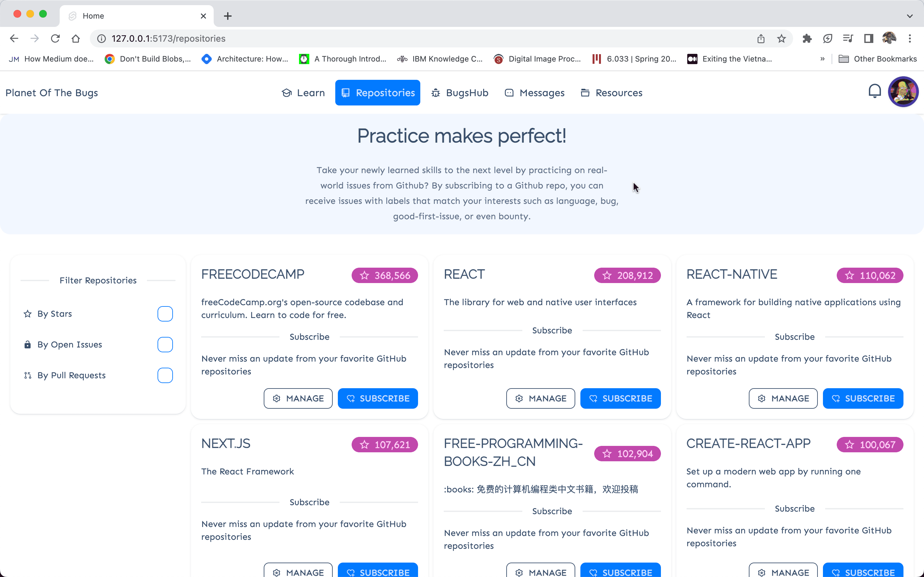Click the browser home icon
Viewport: 924px width, 577px height.
76,38
